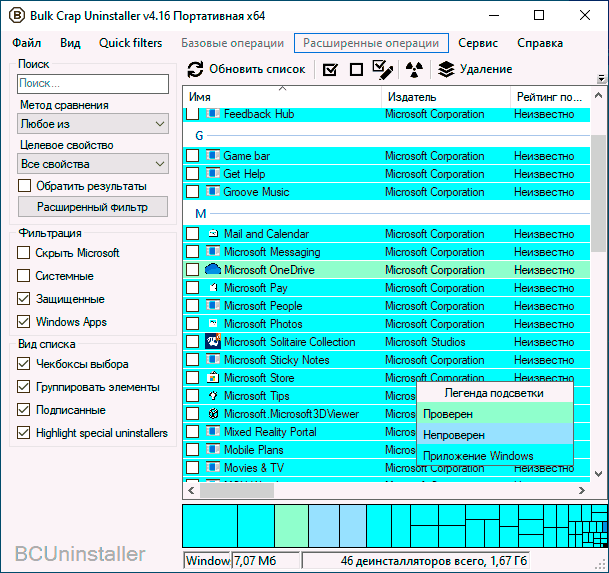
Task: Open the Метод сравнения dropdown
Action: [x=93, y=124]
